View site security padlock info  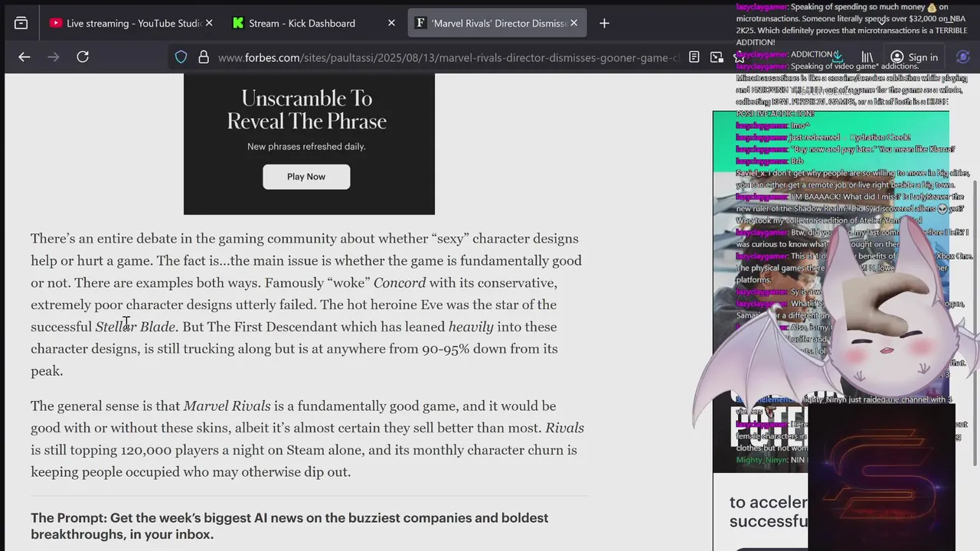[x=203, y=57]
